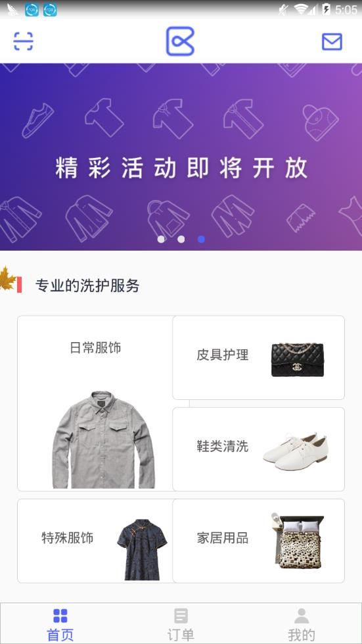Choose 鞋类清洗 shoe cleaning service
This screenshot has height=644, width=362.
(x=258, y=449)
